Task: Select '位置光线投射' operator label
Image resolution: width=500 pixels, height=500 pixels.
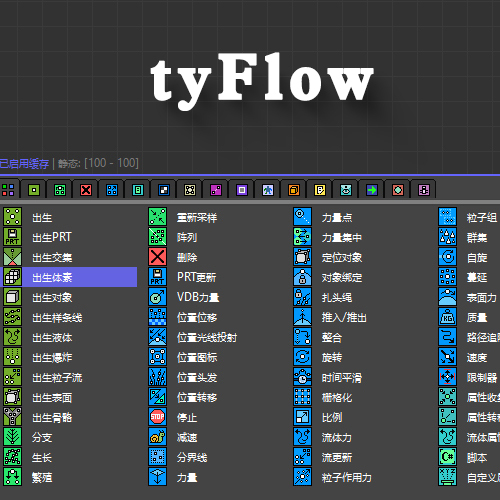Action: point(207,337)
